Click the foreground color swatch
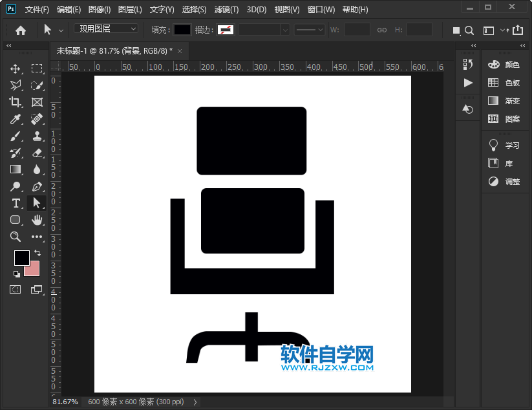532x410 pixels. coord(21,256)
